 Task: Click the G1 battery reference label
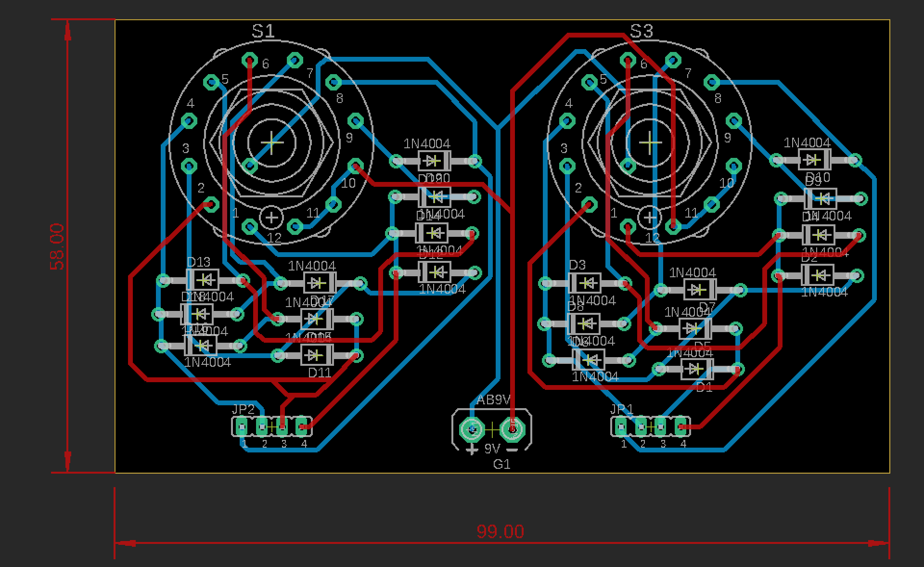click(x=502, y=464)
